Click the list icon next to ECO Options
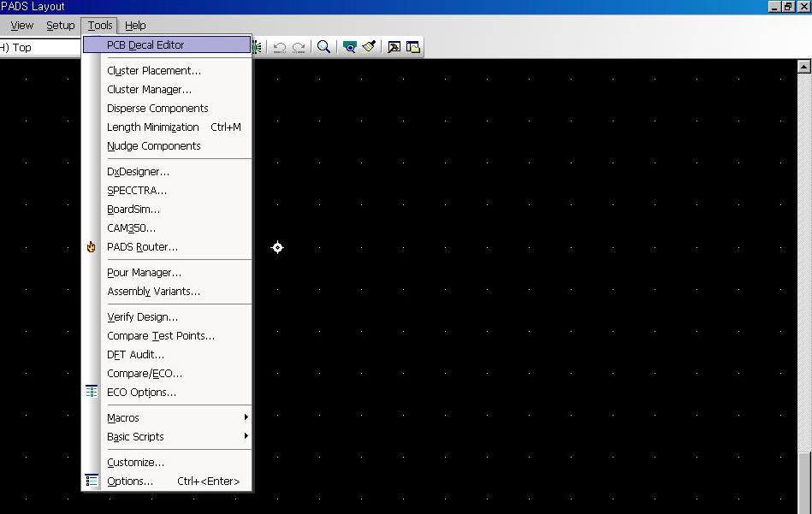Image resolution: width=812 pixels, height=514 pixels. point(92,392)
